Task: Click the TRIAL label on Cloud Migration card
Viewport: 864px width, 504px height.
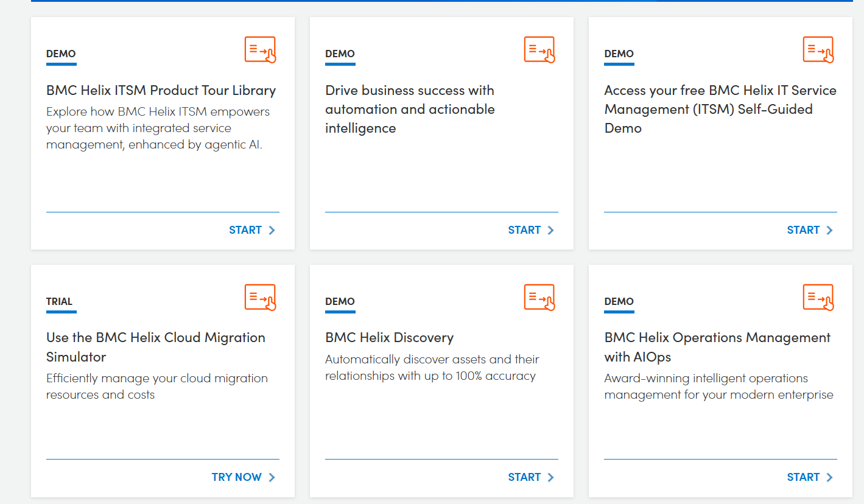Action: point(59,302)
